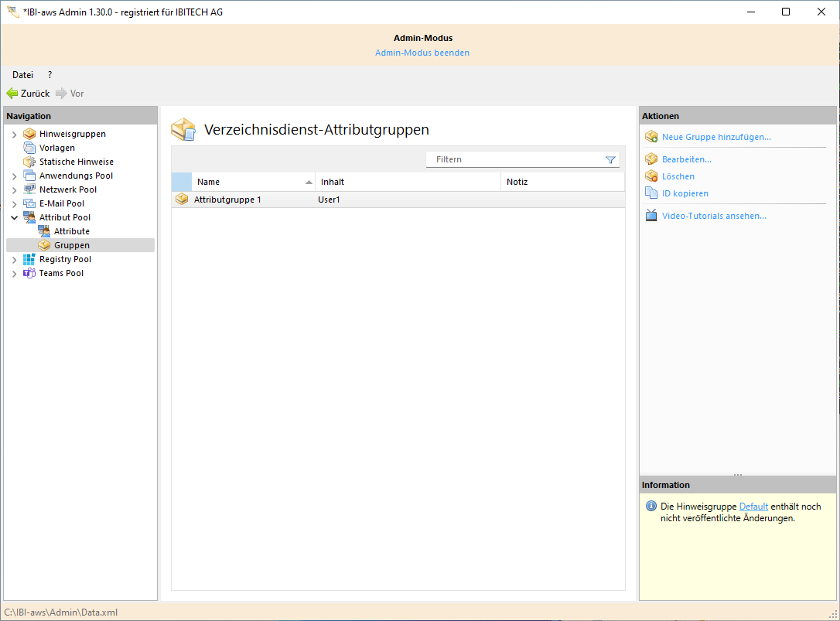
Task: Click the Teams Pool icon
Action: tap(29, 273)
